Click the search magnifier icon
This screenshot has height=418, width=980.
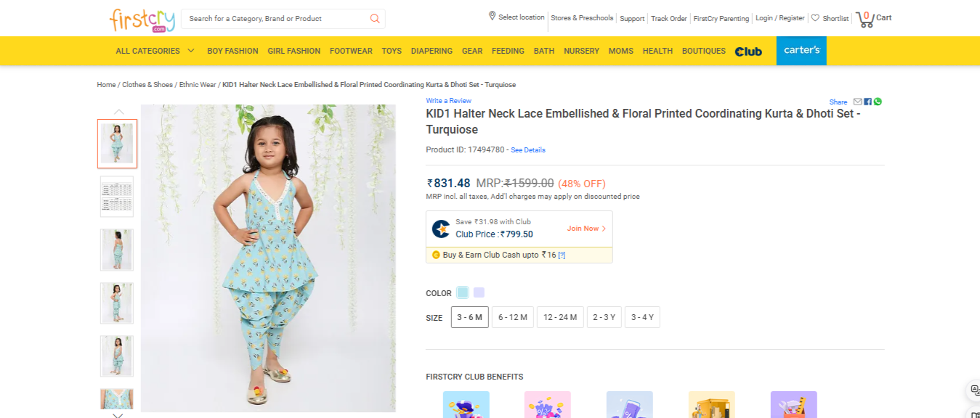pos(375,19)
